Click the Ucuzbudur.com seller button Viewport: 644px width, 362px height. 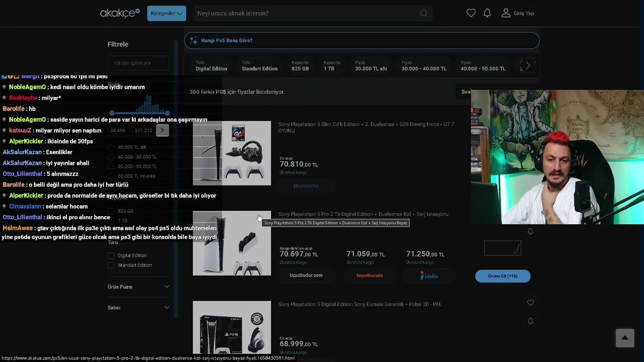[x=306, y=276]
